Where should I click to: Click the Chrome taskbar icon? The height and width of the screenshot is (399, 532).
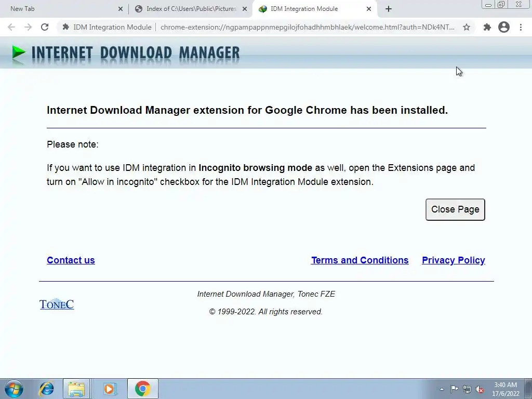pos(142,389)
